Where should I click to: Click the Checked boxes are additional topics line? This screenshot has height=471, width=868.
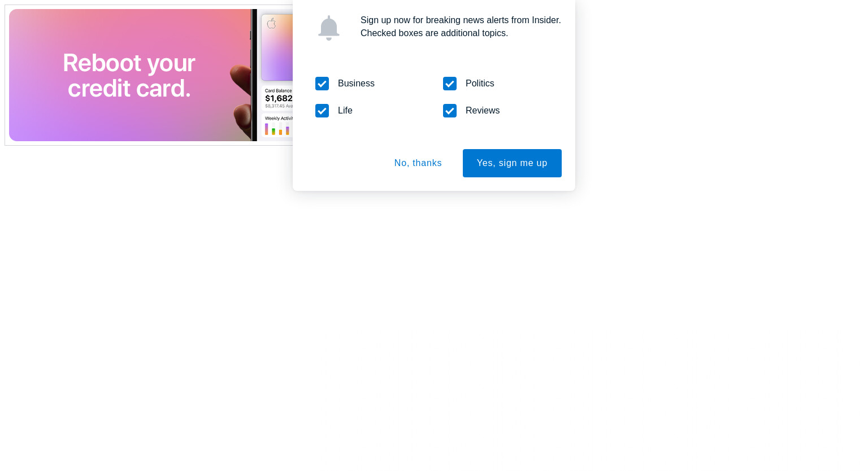[434, 33]
